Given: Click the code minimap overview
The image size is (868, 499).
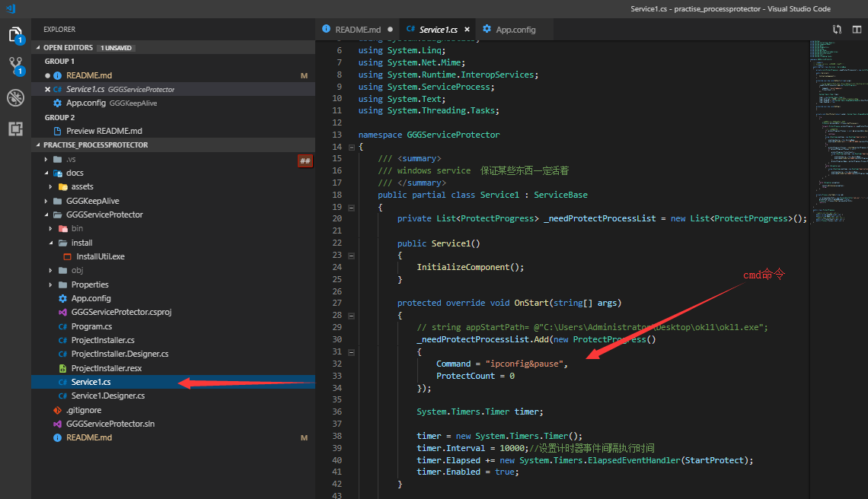Looking at the screenshot, I should pyautogui.click(x=838, y=132).
